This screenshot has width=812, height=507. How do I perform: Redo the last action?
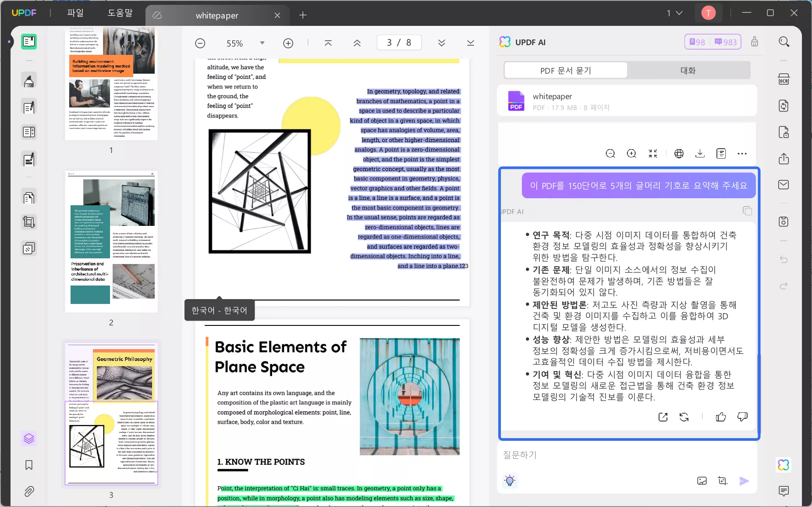[784, 286]
